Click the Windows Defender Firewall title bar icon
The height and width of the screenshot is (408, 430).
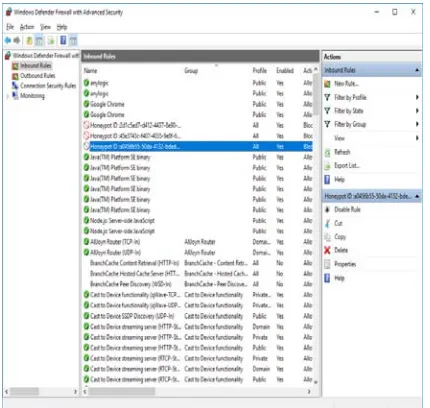(9, 12)
